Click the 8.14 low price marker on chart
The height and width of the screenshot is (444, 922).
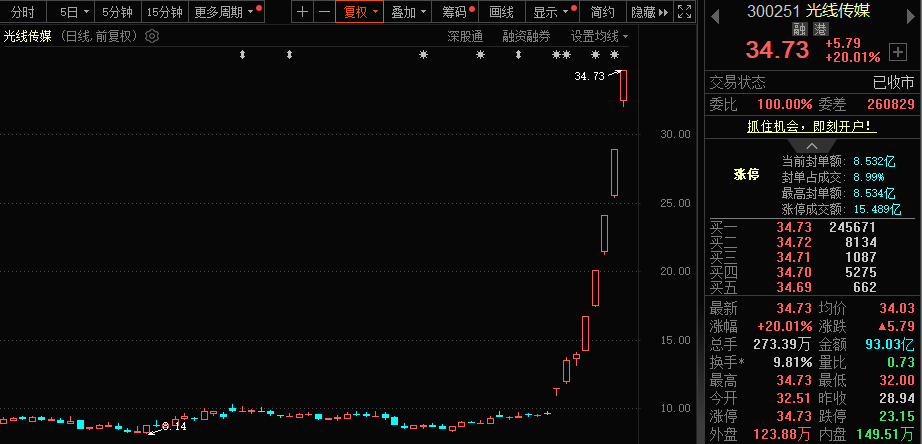click(178, 427)
